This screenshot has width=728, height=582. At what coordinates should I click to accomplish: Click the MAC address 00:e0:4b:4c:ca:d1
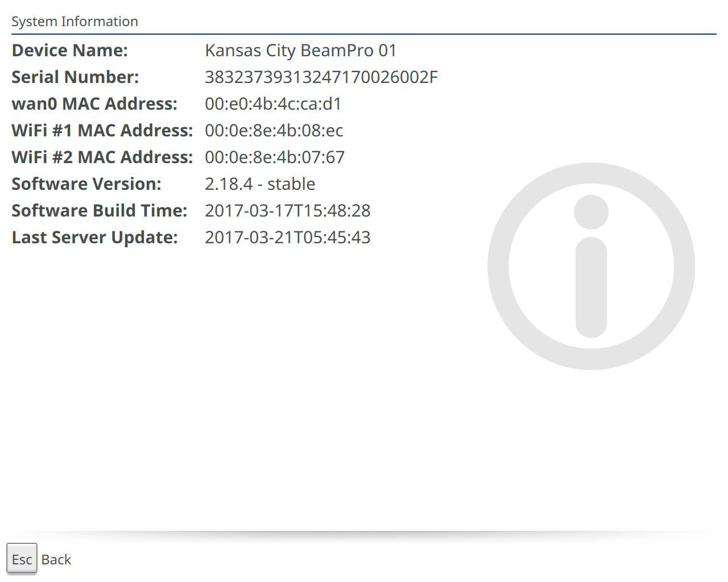[273, 104]
